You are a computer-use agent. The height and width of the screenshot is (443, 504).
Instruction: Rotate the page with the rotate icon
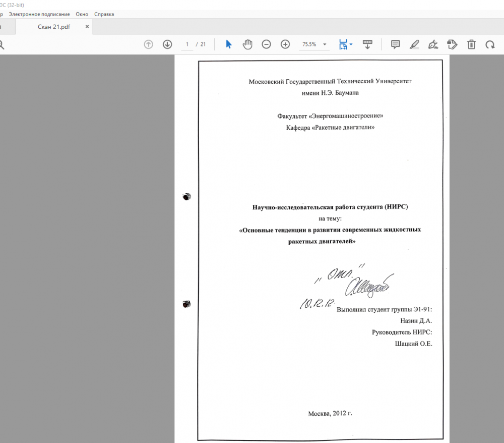[x=490, y=44]
